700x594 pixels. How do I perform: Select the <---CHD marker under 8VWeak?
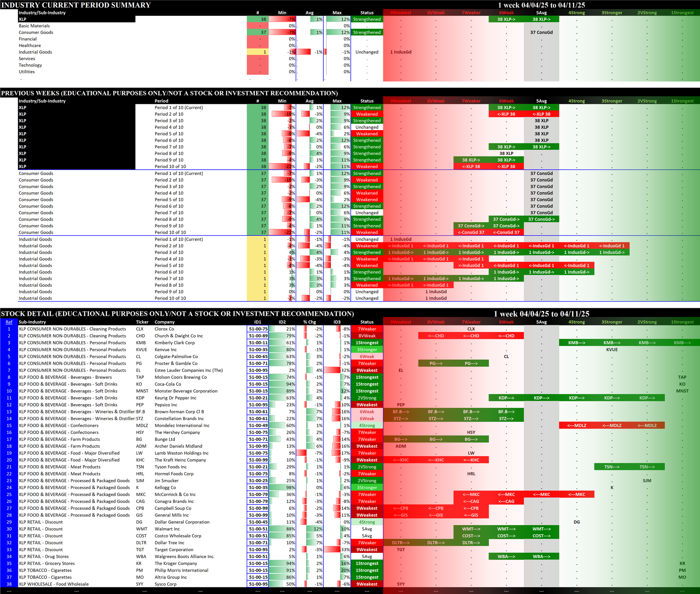[x=436, y=336]
